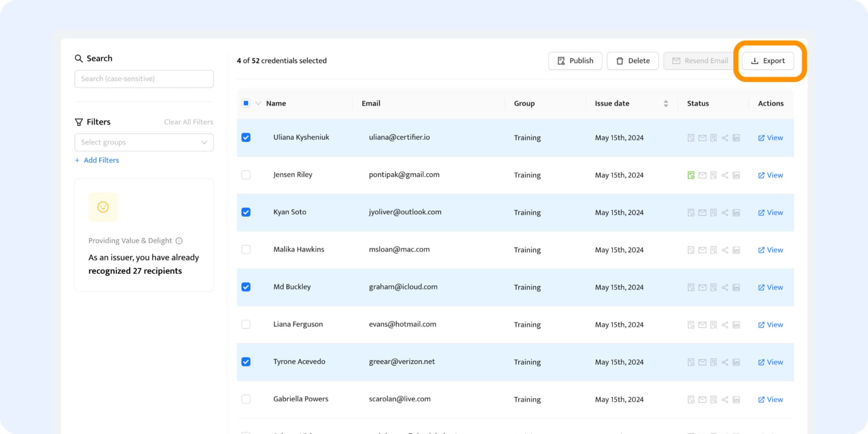Sort by Issue date using sort arrows
The height and width of the screenshot is (434, 868).
click(x=665, y=104)
